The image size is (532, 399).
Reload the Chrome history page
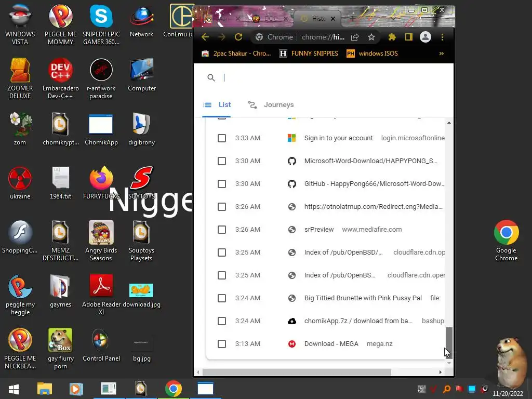pyautogui.click(x=238, y=37)
